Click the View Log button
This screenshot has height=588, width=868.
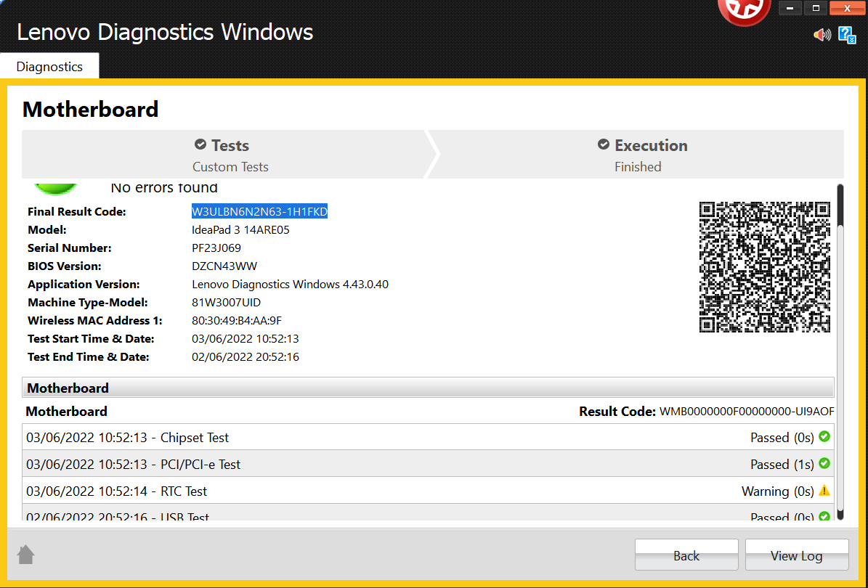point(797,555)
